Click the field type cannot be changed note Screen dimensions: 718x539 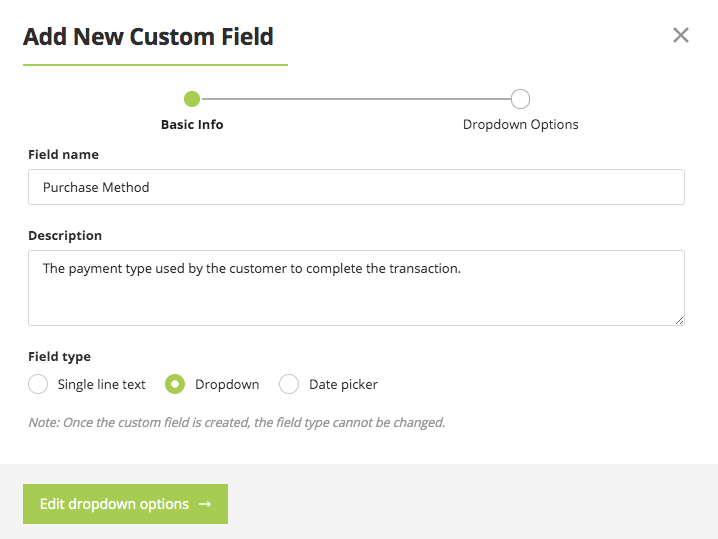click(x=237, y=422)
